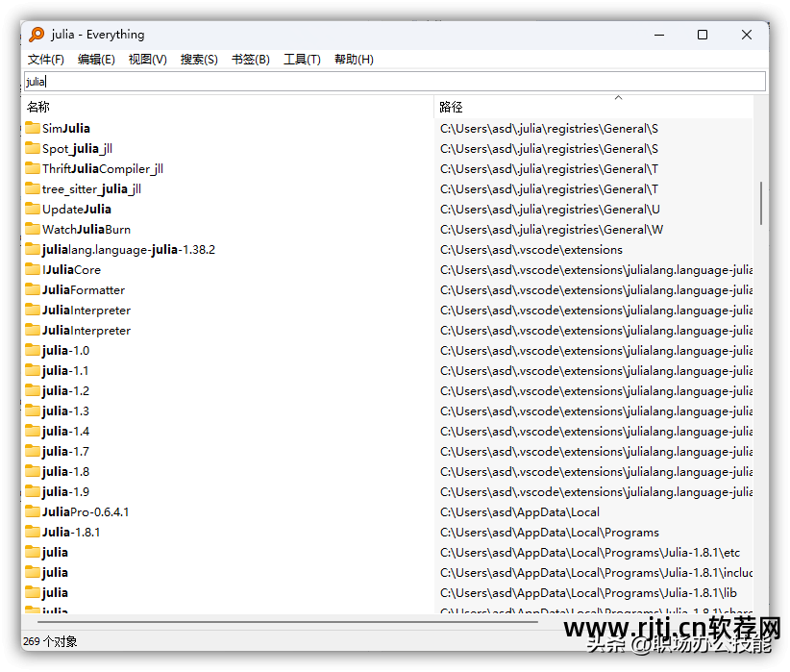The image size is (790, 672).
Task: Select the julia-1.1 result name
Action: coord(65,370)
